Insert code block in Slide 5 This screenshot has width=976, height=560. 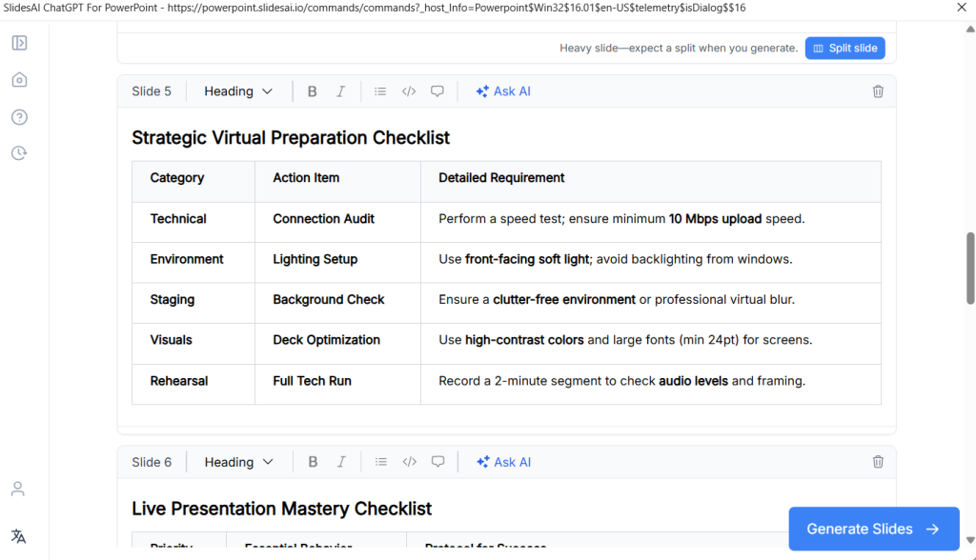pyautogui.click(x=409, y=91)
